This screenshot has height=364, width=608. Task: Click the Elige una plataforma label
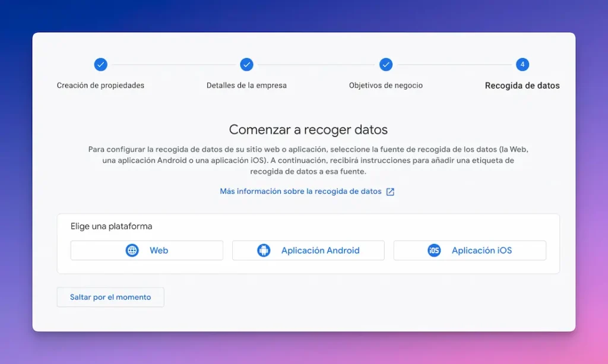112,226
